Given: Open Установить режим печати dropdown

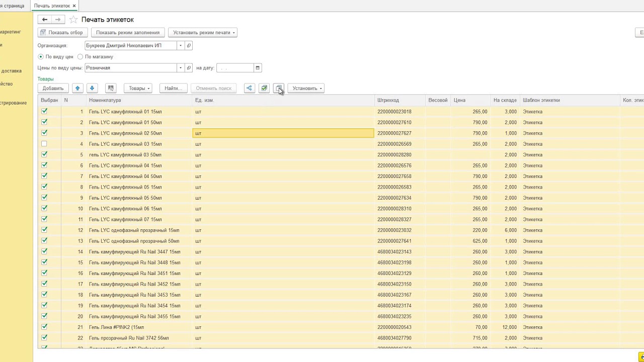Looking at the screenshot, I should (203, 32).
